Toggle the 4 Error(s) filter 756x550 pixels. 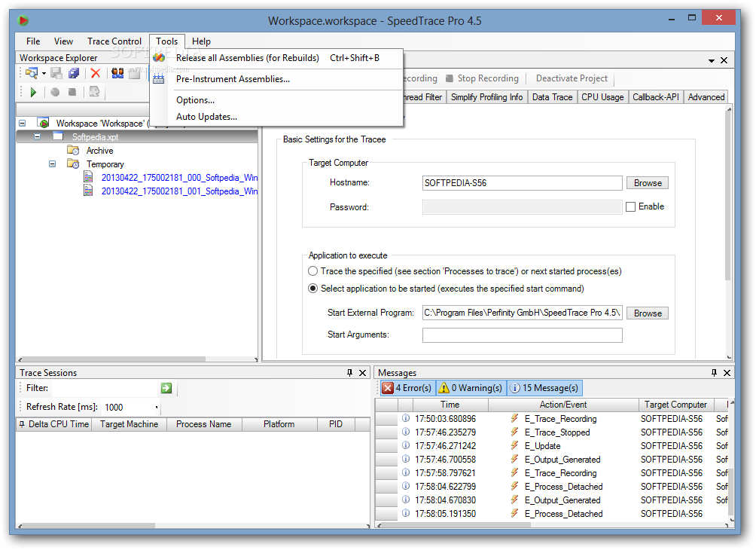[407, 388]
